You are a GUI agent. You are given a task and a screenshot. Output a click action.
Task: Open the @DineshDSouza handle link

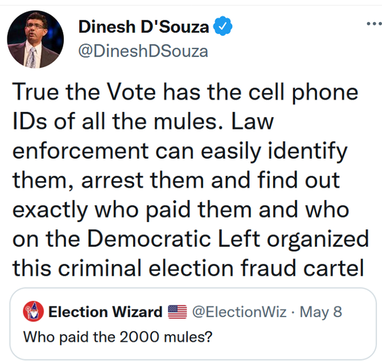tap(143, 51)
